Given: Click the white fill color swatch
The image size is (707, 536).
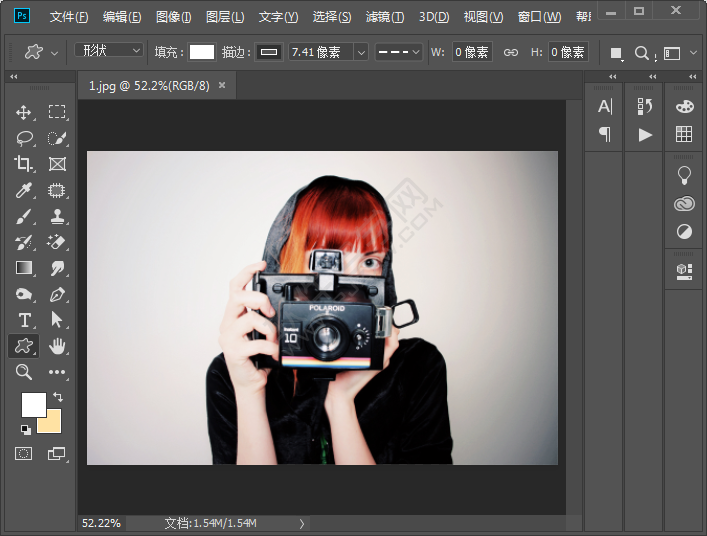Looking at the screenshot, I should [202, 52].
